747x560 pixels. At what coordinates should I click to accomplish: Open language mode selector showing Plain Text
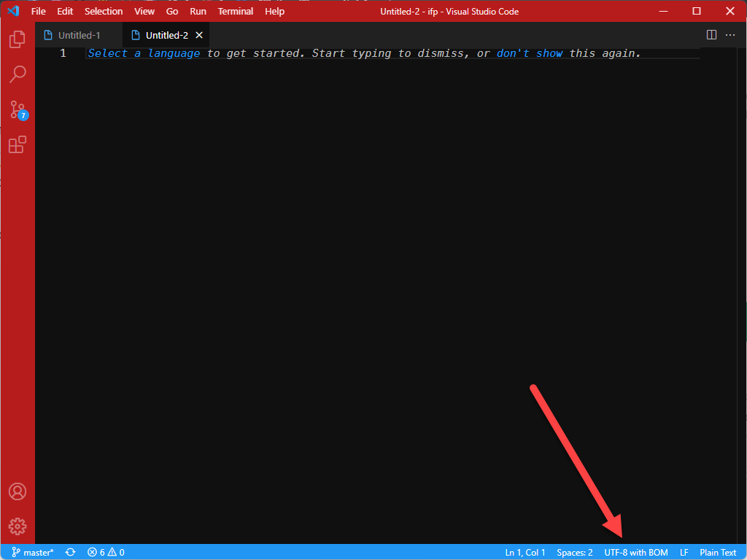(718, 552)
